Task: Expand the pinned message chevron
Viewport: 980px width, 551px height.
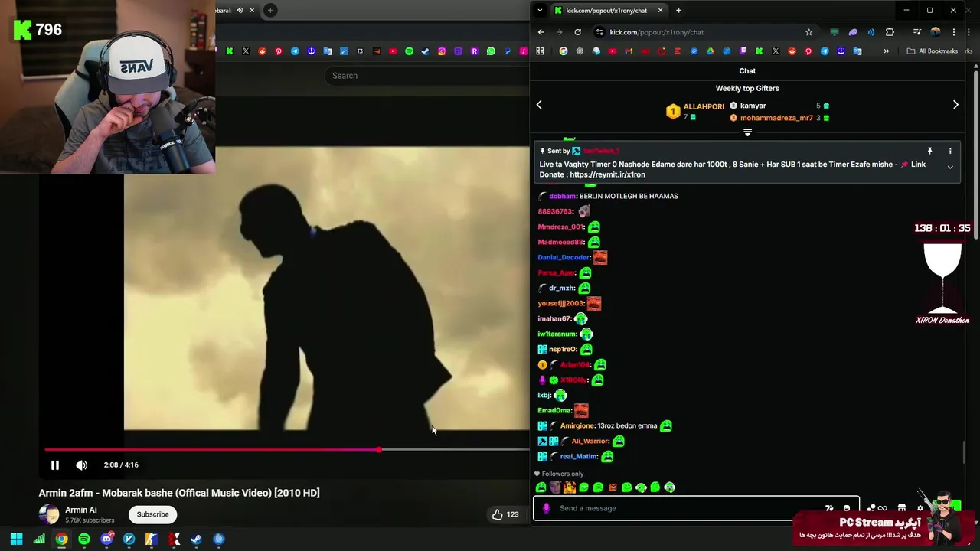Action: click(x=950, y=167)
